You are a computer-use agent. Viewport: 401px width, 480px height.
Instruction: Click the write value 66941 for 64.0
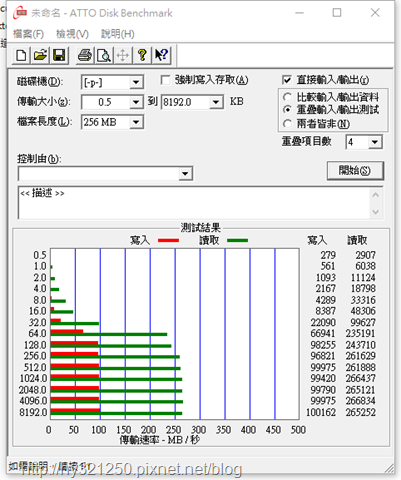[323, 333]
